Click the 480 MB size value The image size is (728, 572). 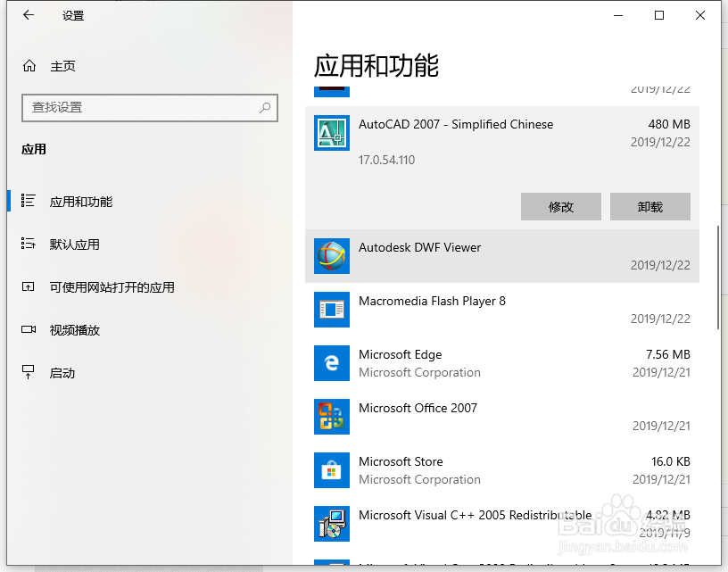tap(669, 124)
